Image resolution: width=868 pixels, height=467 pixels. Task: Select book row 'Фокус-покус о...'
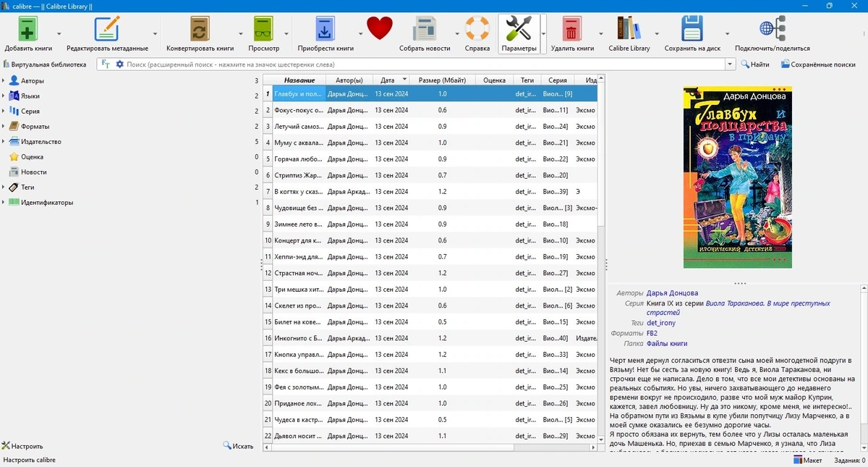430,110
